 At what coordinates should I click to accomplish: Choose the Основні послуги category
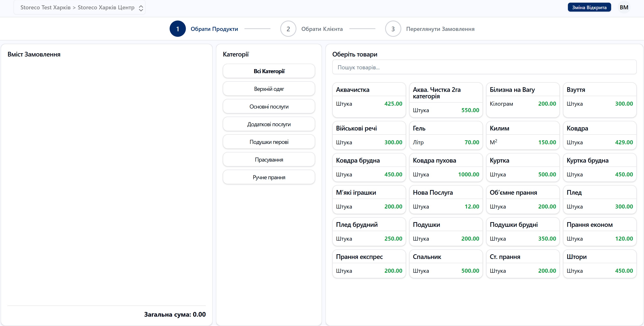click(269, 107)
